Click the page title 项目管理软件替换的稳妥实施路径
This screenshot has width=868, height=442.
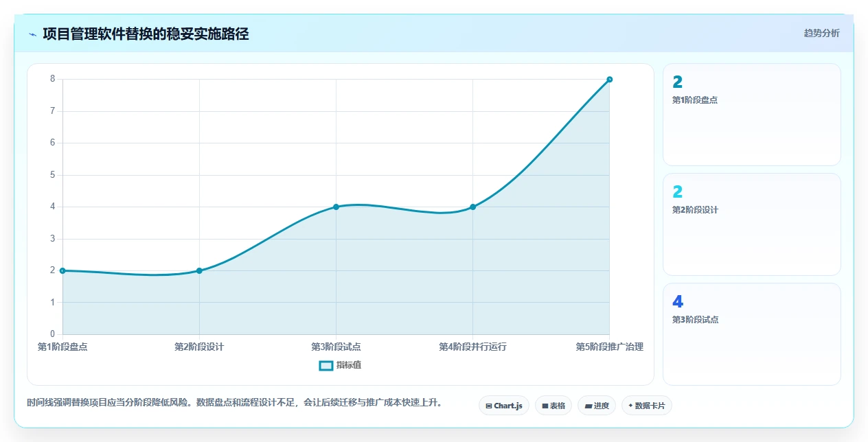[146, 34]
